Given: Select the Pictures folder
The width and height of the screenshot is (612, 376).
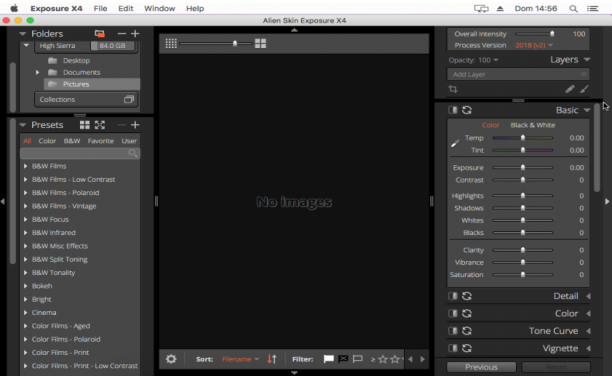Looking at the screenshot, I should click(91, 84).
